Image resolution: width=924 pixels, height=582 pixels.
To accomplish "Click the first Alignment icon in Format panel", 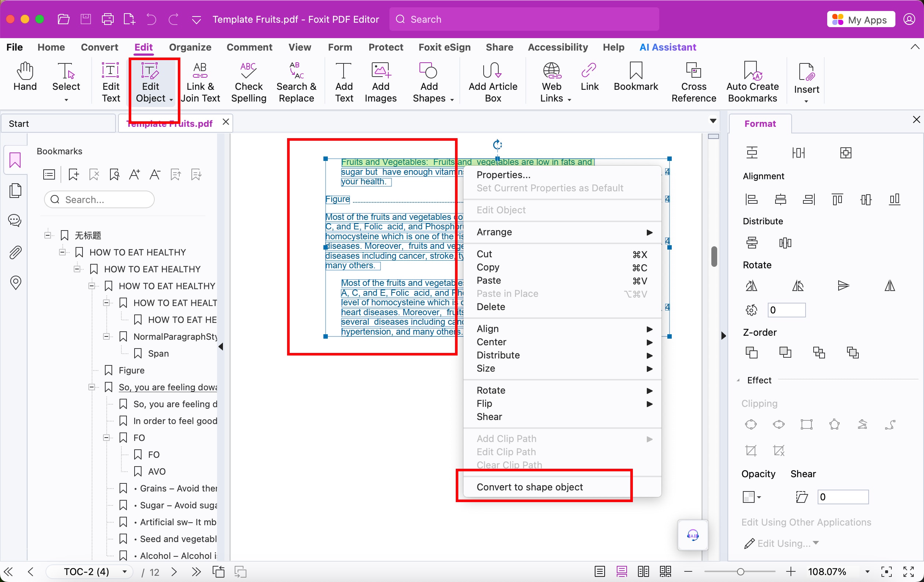I will pos(751,199).
